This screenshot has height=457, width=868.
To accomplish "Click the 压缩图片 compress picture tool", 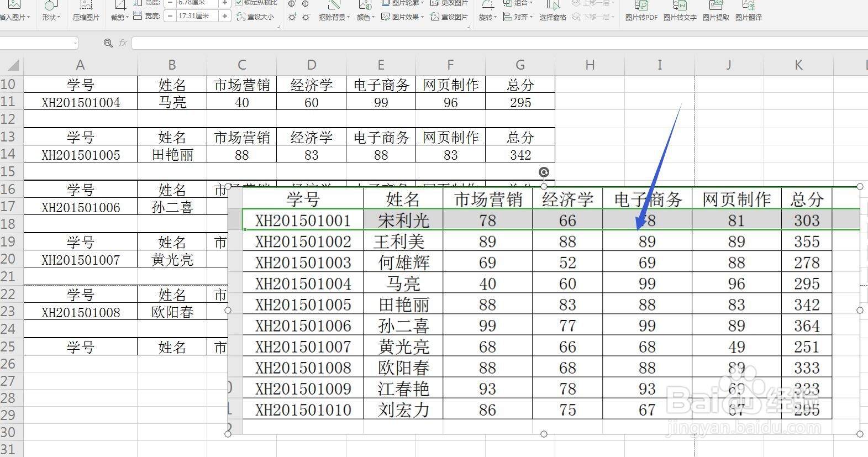I will point(86,11).
